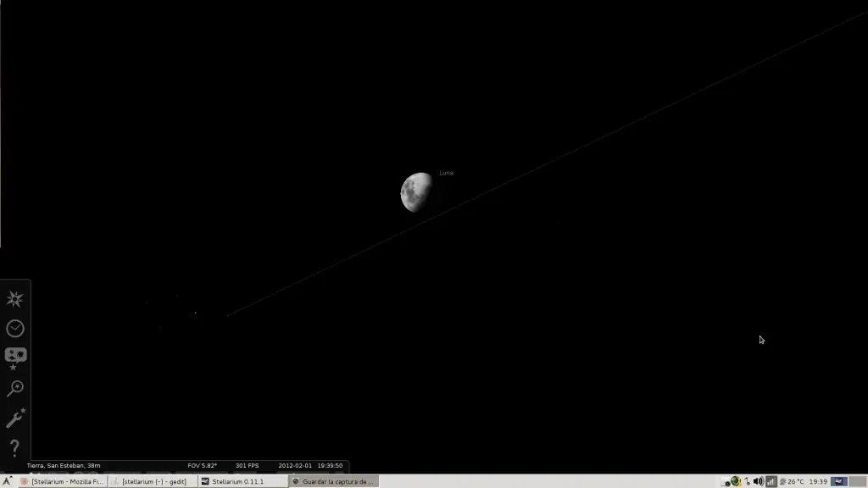Click the bright star left of ecliptic line

pos(196,313)
